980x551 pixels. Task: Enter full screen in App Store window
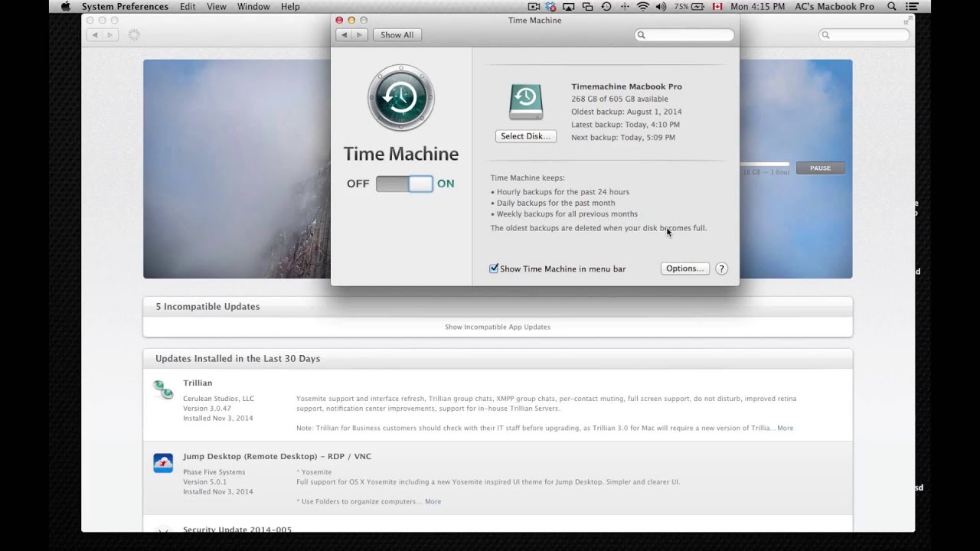tap(909, 20)
